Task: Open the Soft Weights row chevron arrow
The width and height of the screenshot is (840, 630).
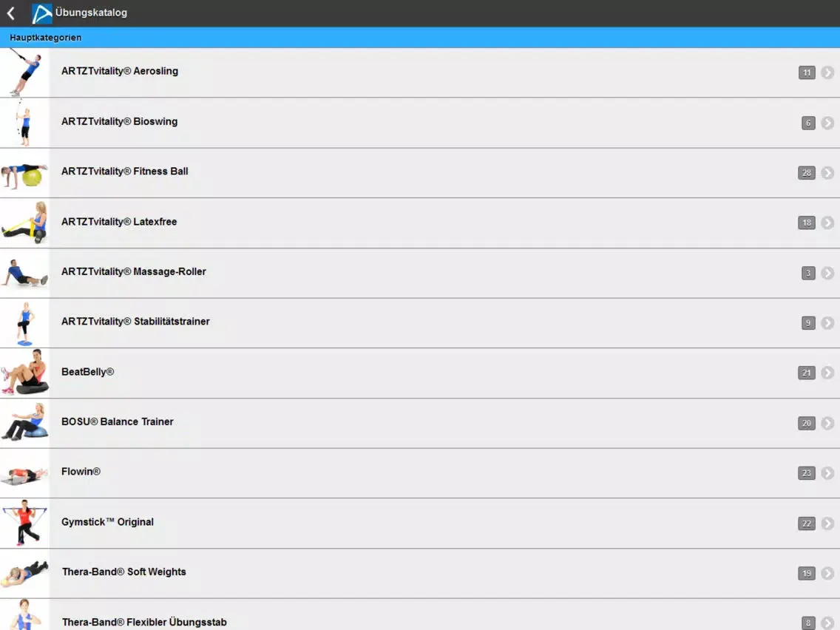Action: tap(827, 572)
